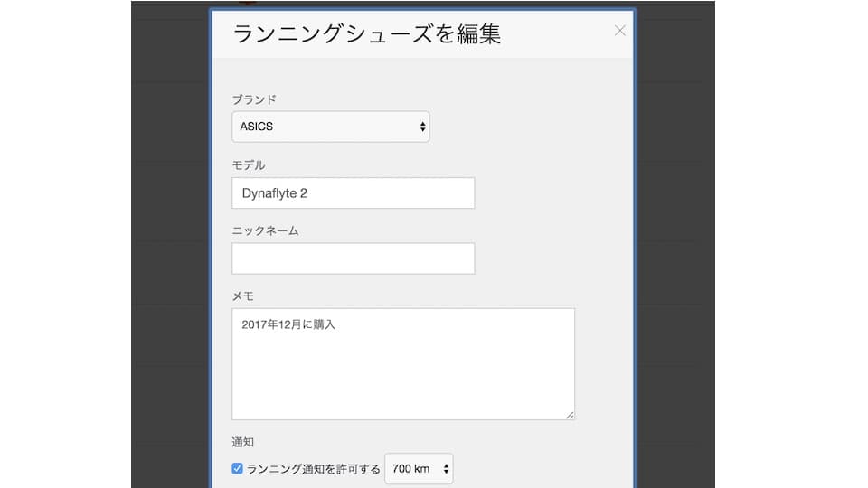Viewport: 868px width, 488px height.
Task: Click the memo text 2017年12月に購入
Action: click(288, 324)
